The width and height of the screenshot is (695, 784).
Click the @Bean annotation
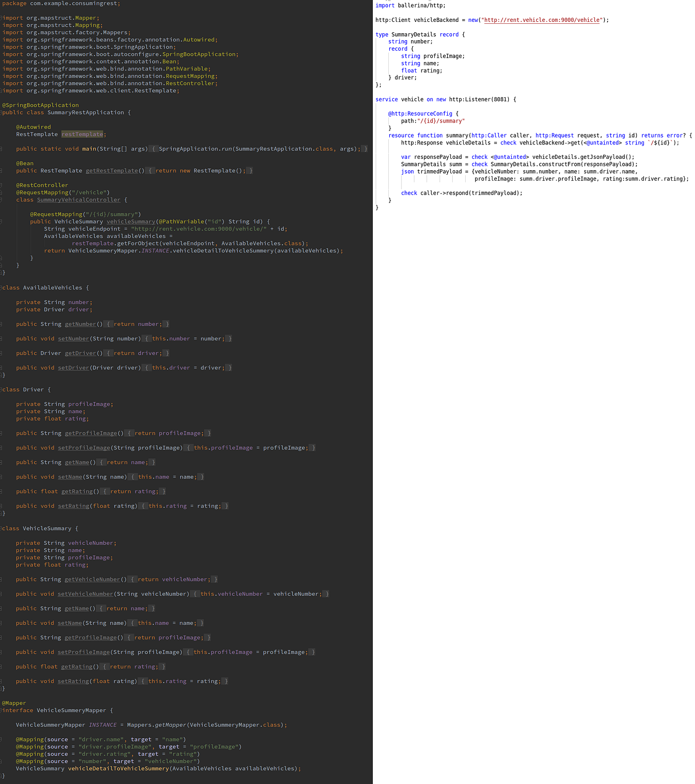(25, 163)
